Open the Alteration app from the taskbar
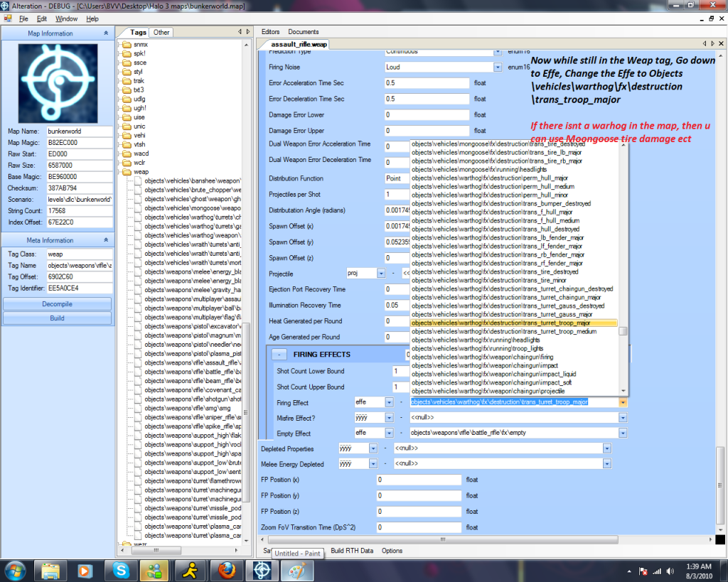The height and width of the screenshot is (582, 728). 262,571
